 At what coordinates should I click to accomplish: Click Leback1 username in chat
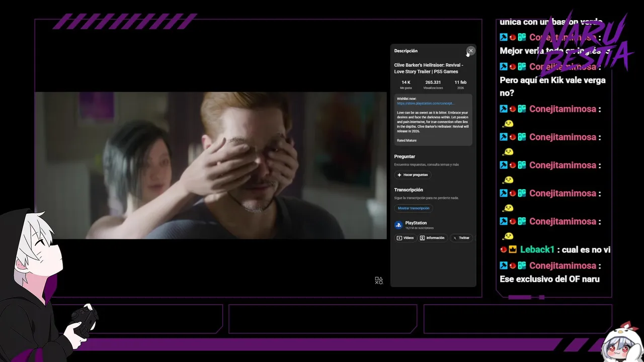pos(537,249)
